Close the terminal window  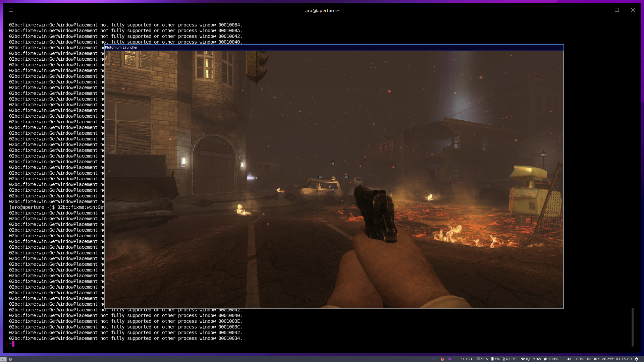tap(633, 10)
